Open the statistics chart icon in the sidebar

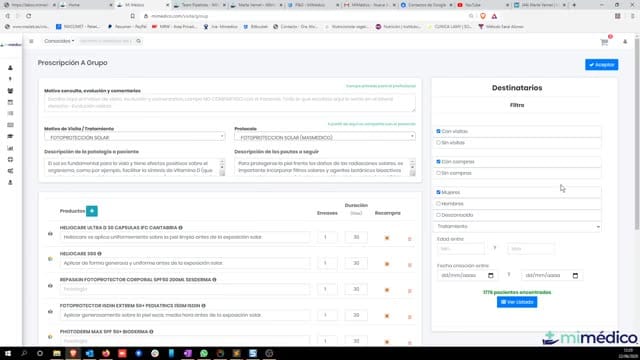click(x=10, y=148)
